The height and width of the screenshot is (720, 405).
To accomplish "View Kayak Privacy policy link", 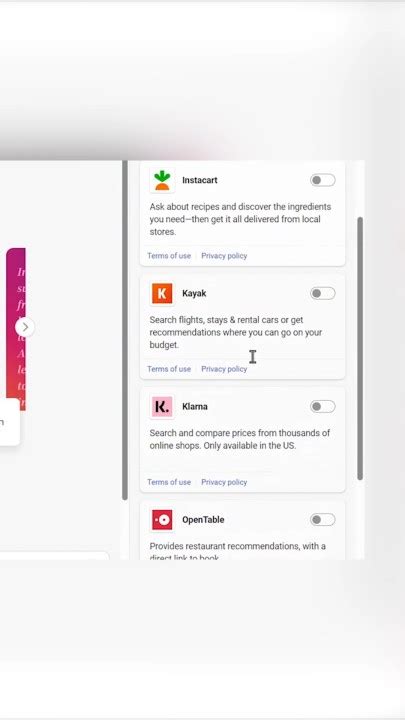I will [x=224, y=369].
